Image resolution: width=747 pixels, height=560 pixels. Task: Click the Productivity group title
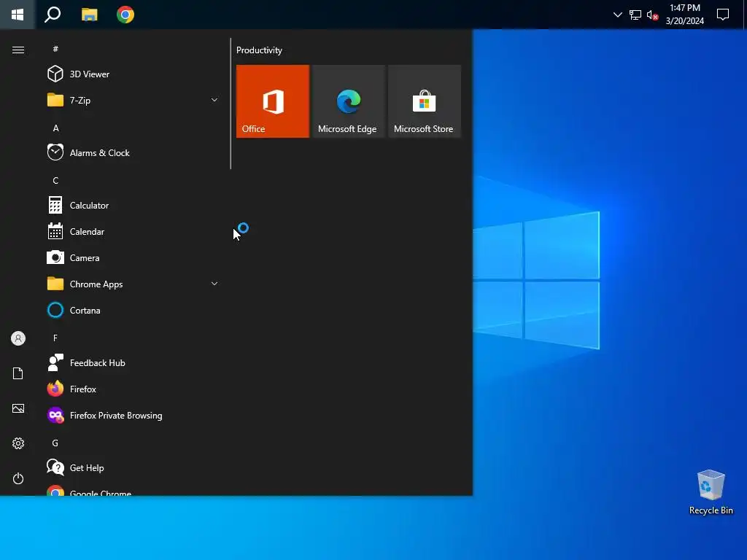(259, 50)
